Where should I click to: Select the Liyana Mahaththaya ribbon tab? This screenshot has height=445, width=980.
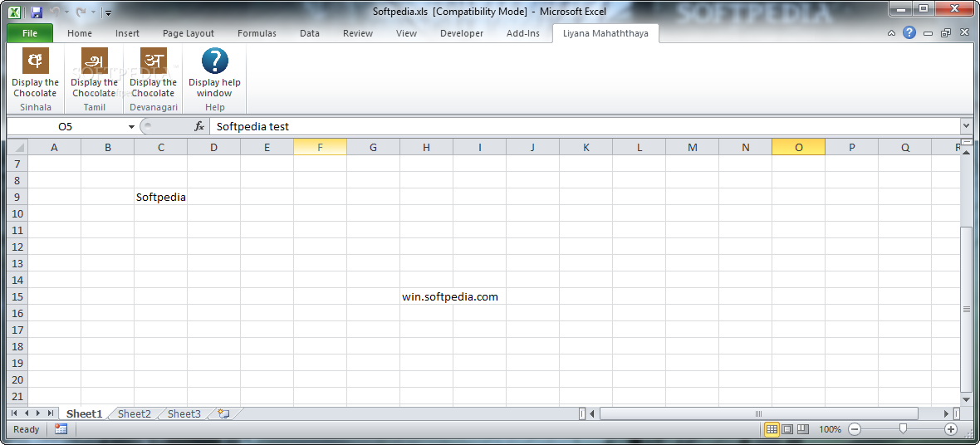coord(605,34)
